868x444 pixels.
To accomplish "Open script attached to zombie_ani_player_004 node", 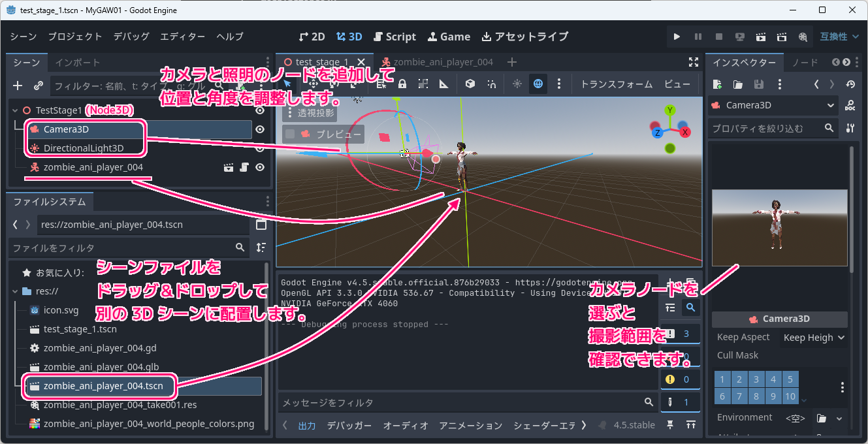I will click(244, 168).
